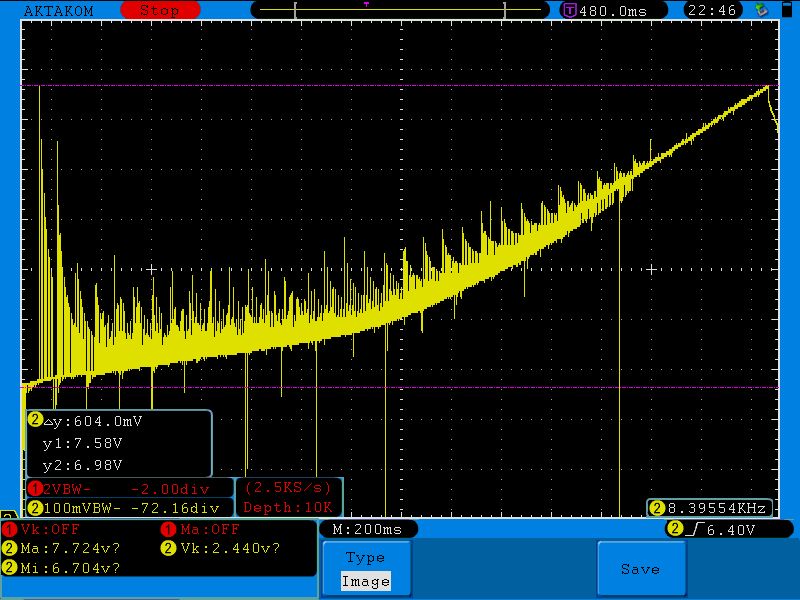Viewport: 800px width, 600px height.
Task: Click the purple T trigger time icon
Action: pos(570,10)
